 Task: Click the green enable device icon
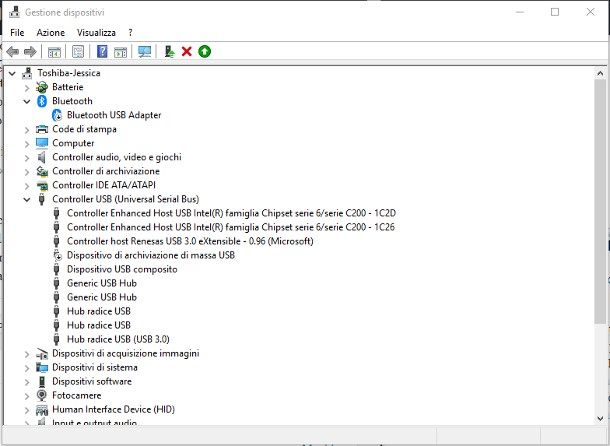point(204,51)
